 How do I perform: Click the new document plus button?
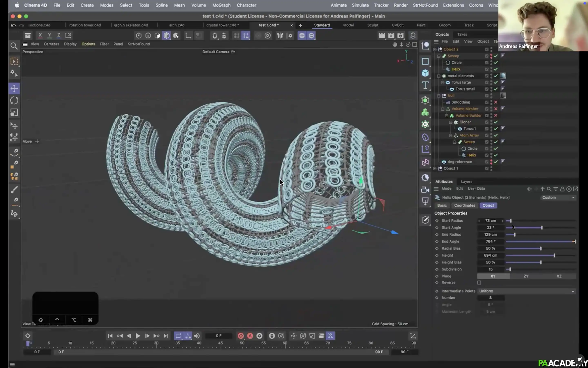300,25
